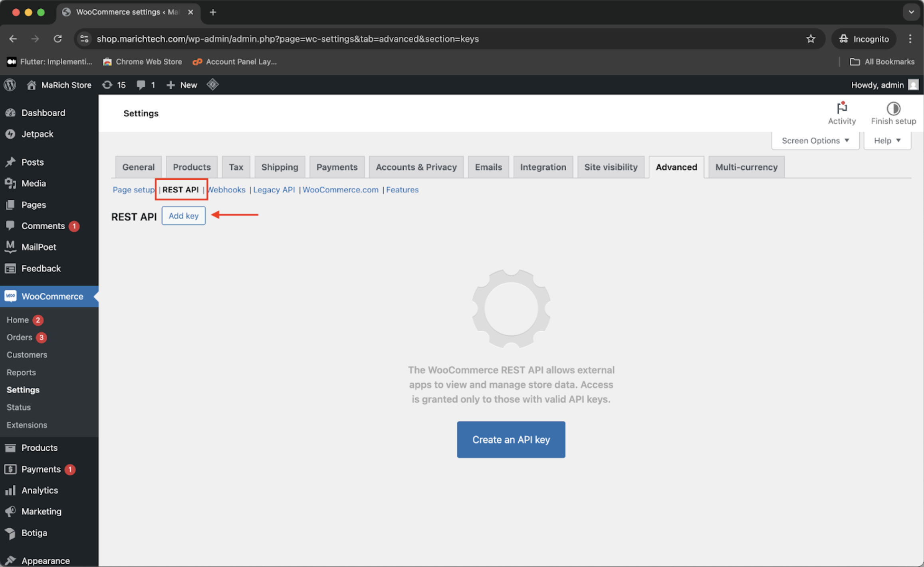The height and width of the screenshot is (567, 924).
Task: Click the diamond icon in admin bar
Action: click(x=212, y=85)
